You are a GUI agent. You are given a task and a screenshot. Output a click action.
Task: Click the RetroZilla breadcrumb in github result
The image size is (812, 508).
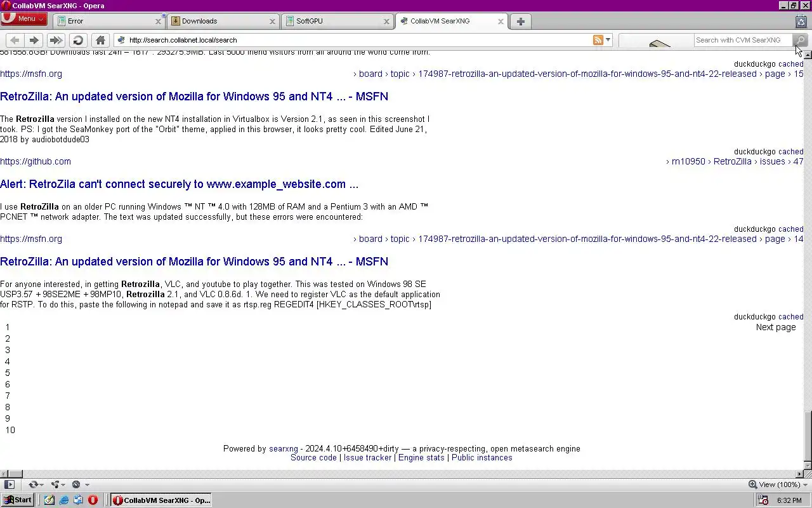[732, 161]
